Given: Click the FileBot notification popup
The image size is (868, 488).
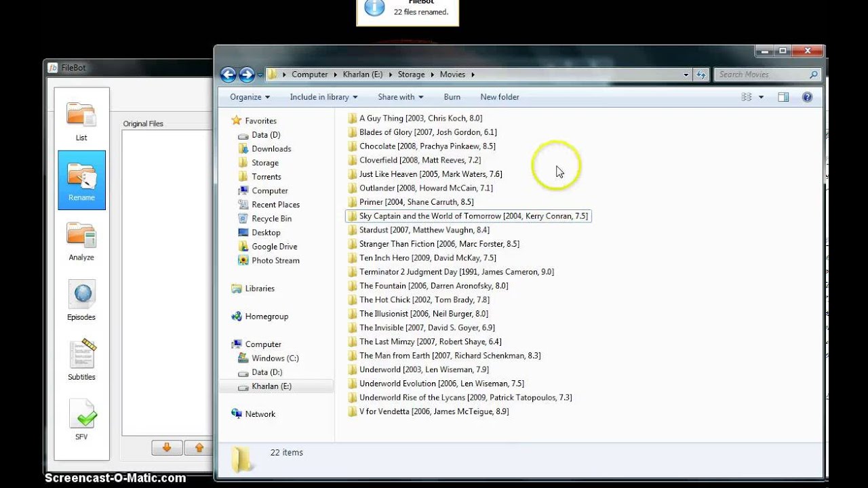Looking at the screenshot, I should [408, 12].
